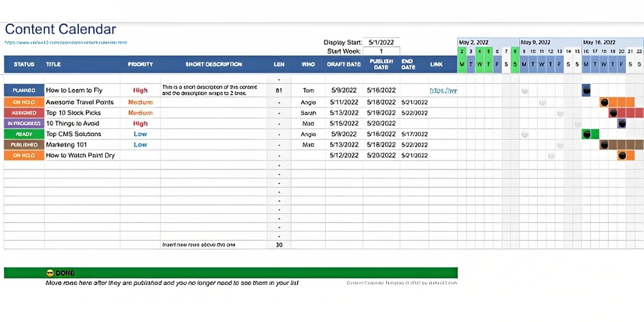Select the Content Calendar title
The height and width of the screenshot is (322, 644).
(60, 29)
